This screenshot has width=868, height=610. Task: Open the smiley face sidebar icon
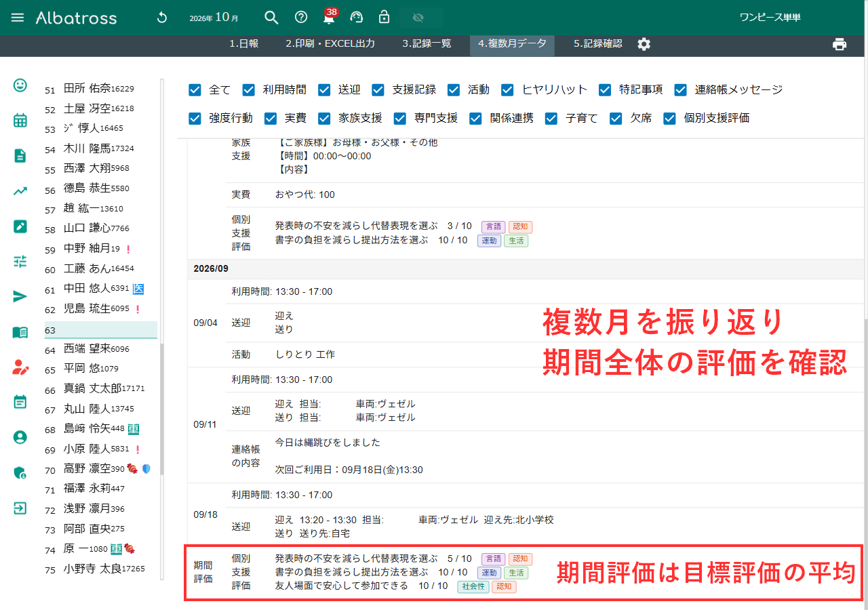[x=20, y=85]
